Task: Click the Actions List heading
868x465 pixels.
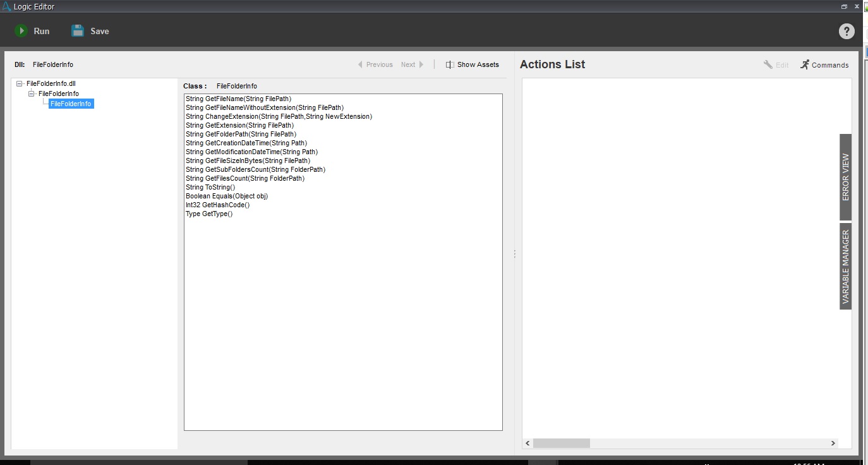Action: (x=552, y=64)
